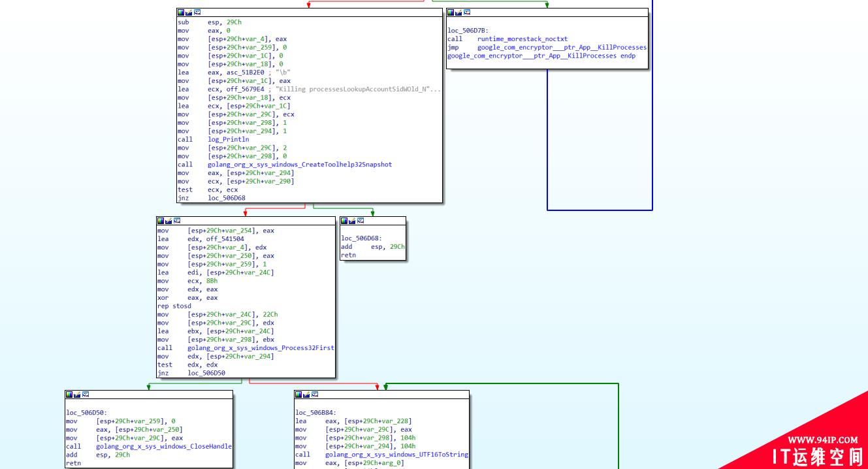Image resolution: width=868 pixels, height=469 pixels.
Task: Click 'jnz loc_506D68' jump operand
Action: (x=227, y=198)
